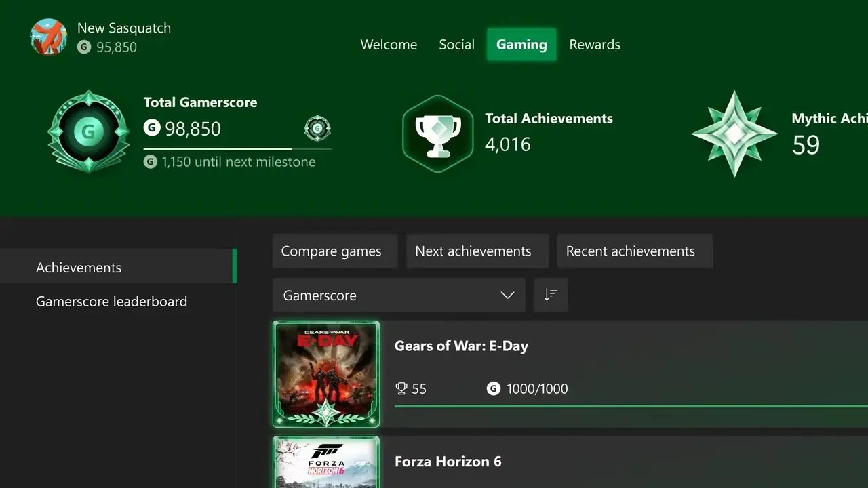The height and width of the screenshot is (488, 868).
Task: Click the Gears of War completion progress bar
Action: [x=631, y=406]
